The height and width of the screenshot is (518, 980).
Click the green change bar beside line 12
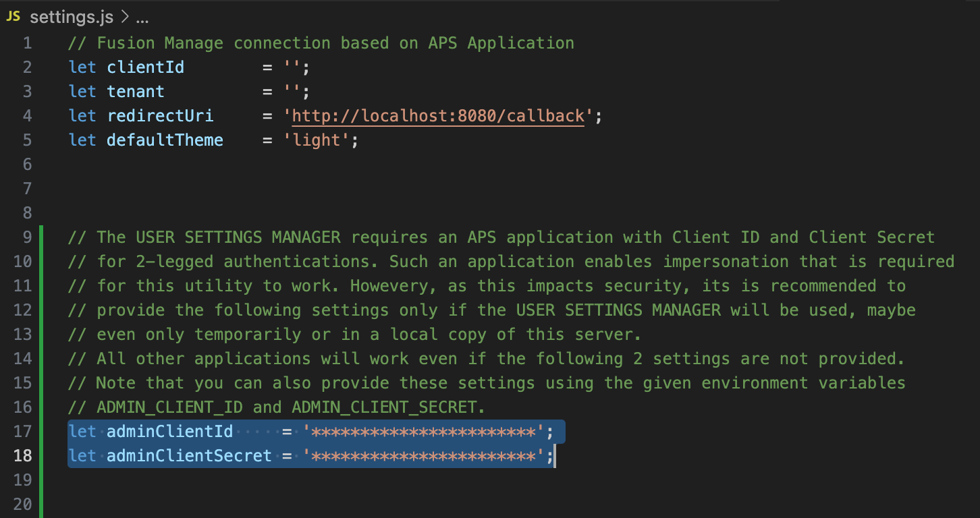point(42,310)
